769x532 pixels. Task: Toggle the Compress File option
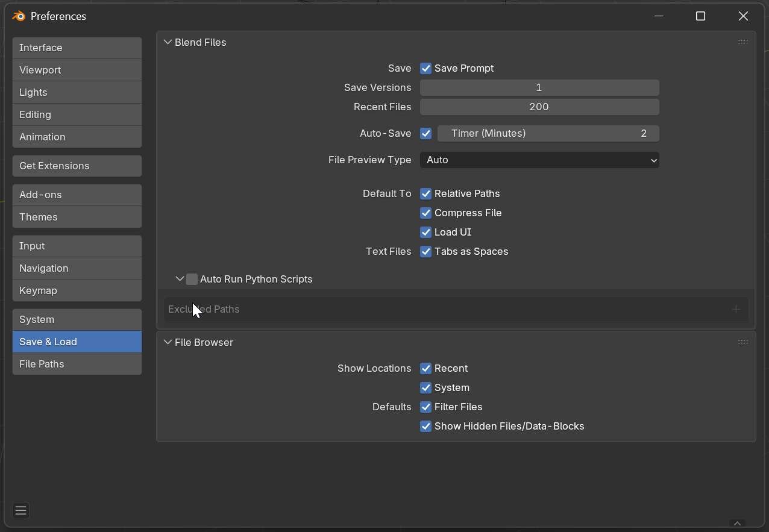426,213
